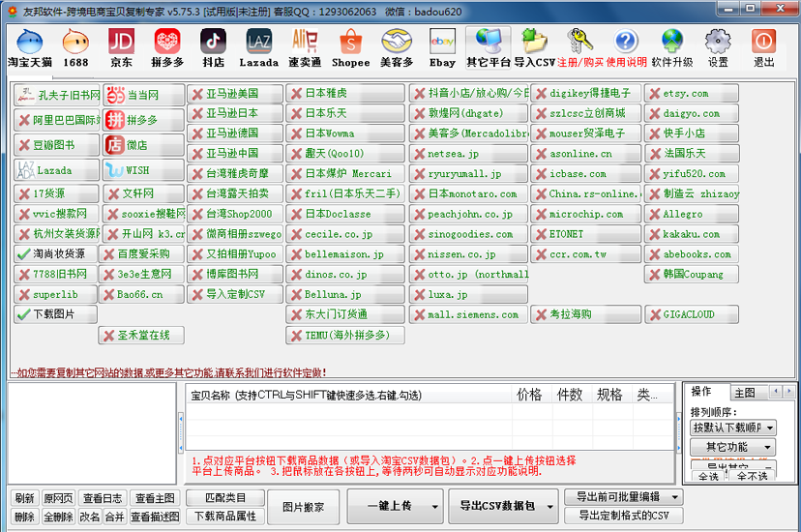Image resolution: width=801 pixels, height=532 pixels.
Task: Expand the 一键上传 dropdown arrow
Action: pos(436,506)
